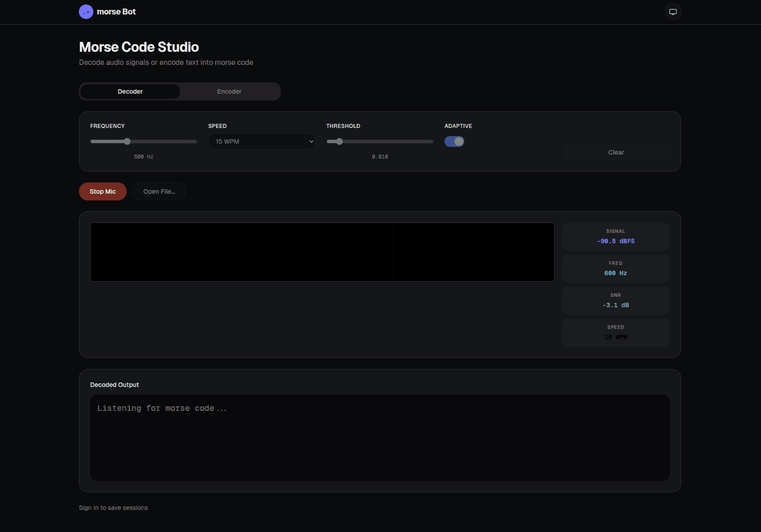Click the morse Bot brand name text
This screenshot has width=761, height=532.
pyautogui.click(x=116, y=12)
